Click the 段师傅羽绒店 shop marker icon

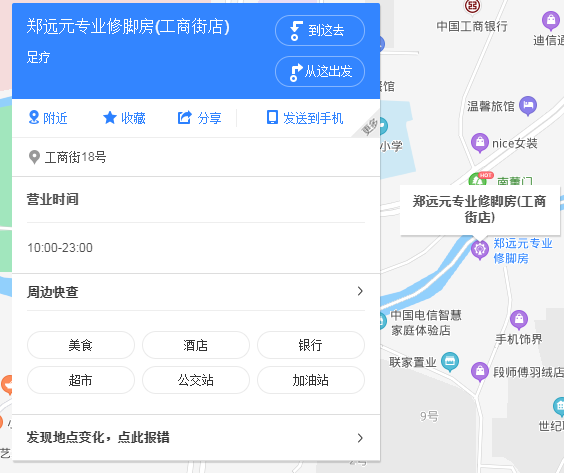[x=480, y=372]
